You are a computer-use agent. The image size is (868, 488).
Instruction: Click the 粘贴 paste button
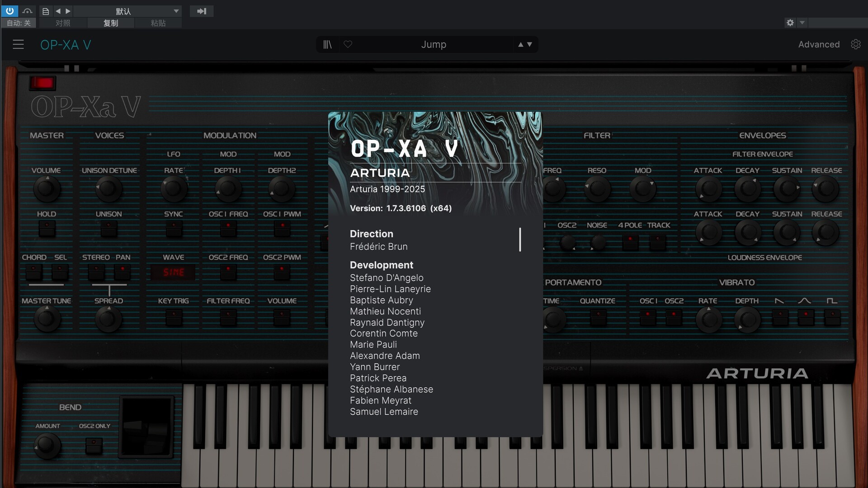coord(158,23)
